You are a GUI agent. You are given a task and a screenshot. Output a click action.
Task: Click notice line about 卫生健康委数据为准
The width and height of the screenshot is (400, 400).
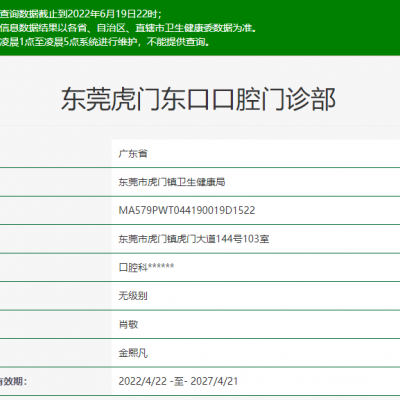(128, 28)
